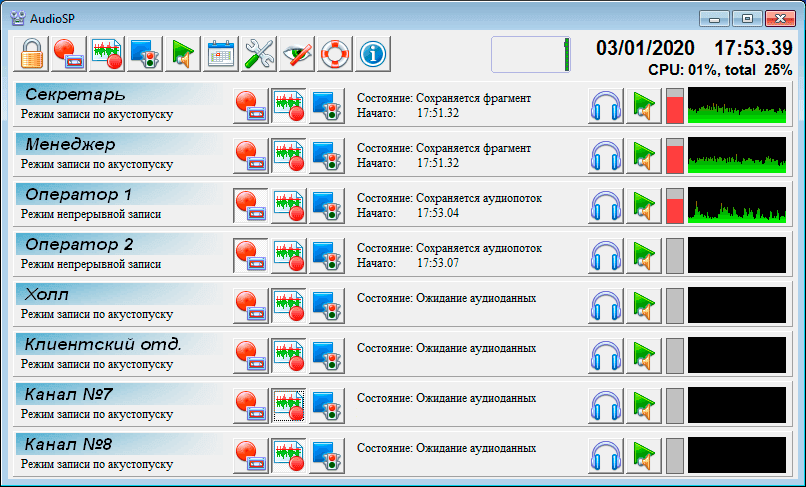This screenshot has width=806, height=487.
Task: Toggle acoustic-start record button for Оператор 1
Action: [289, 206]
